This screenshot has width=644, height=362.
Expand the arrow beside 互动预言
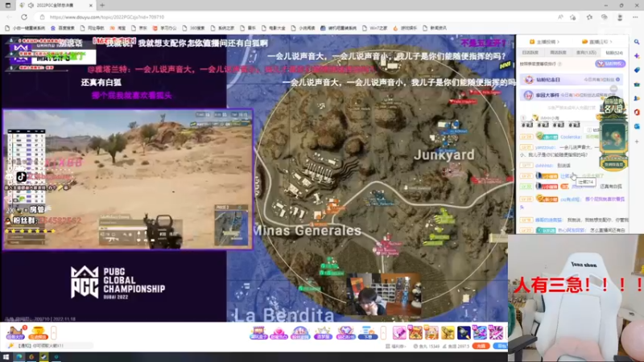point(53,332)
